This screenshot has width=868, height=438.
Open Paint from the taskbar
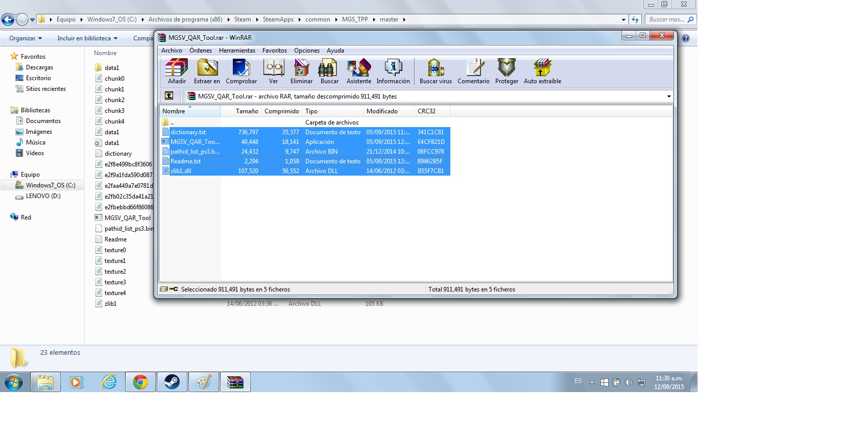point(204,382)
